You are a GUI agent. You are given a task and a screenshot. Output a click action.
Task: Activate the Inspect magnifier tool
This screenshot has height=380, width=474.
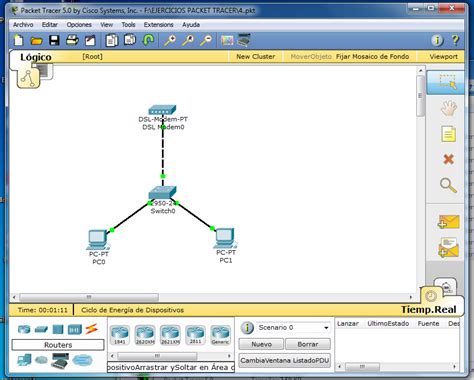(x=448, y=185)
